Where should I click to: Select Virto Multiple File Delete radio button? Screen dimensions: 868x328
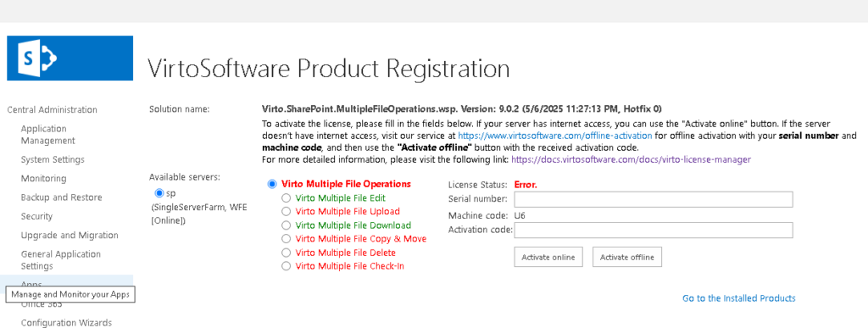click(x=286, y=253)
